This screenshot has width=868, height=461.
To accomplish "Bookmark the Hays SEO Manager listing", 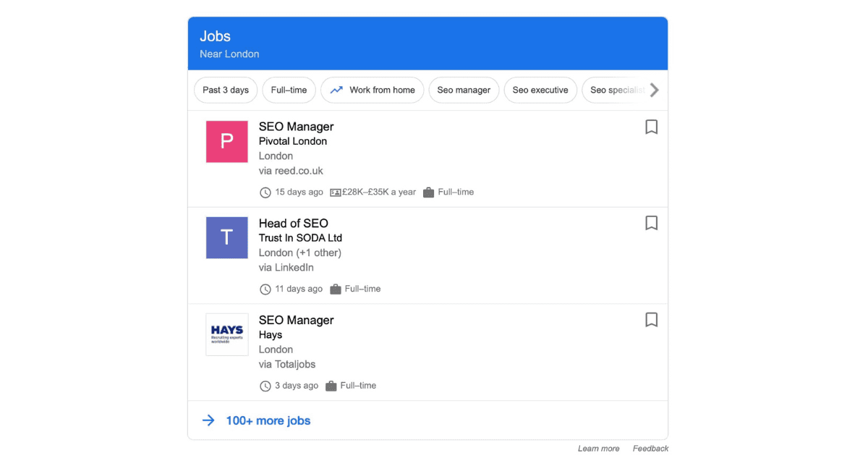I will click(651, 319).
